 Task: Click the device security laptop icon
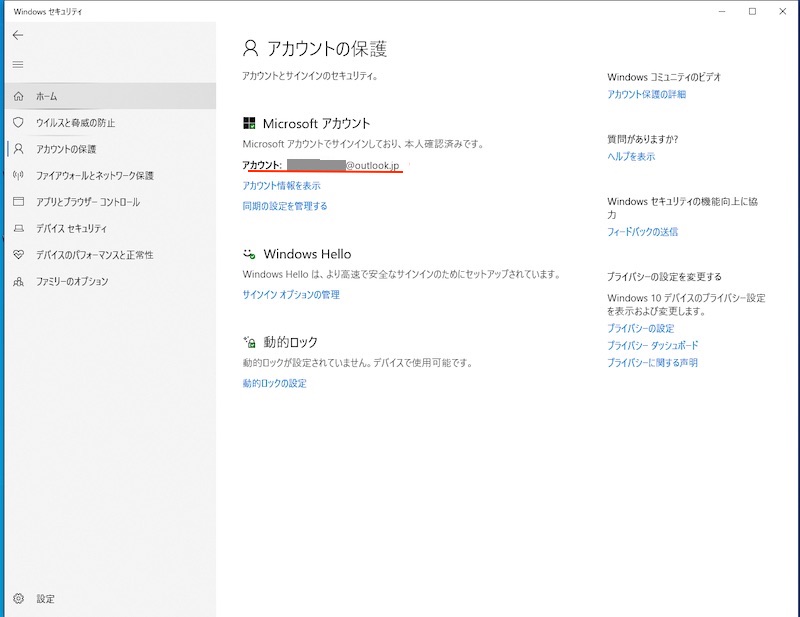tap(18, 229)
